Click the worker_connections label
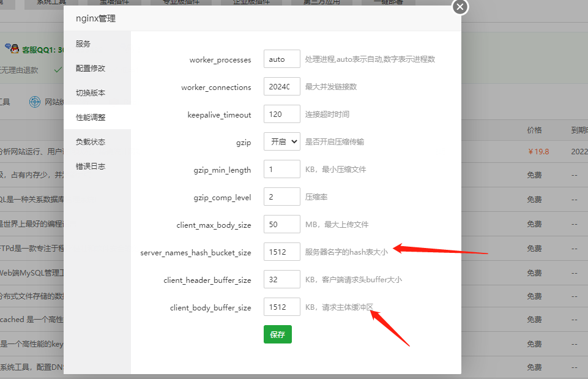Screen dimensions: 588x379 point(217,88)
